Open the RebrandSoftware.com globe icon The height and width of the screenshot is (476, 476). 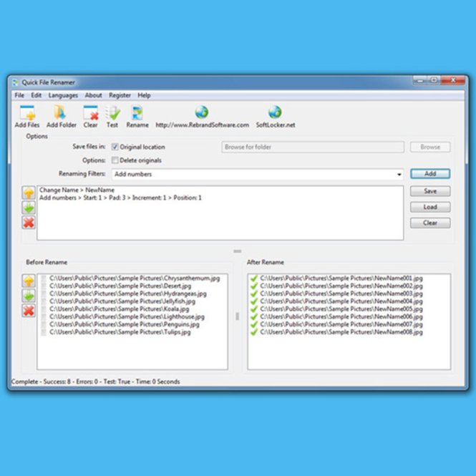(x=202, y=112)
